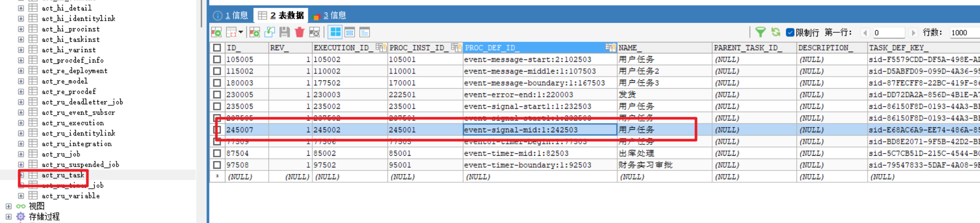
Task: Click the 存储过程 gear icon
Action: click(21, 216)
